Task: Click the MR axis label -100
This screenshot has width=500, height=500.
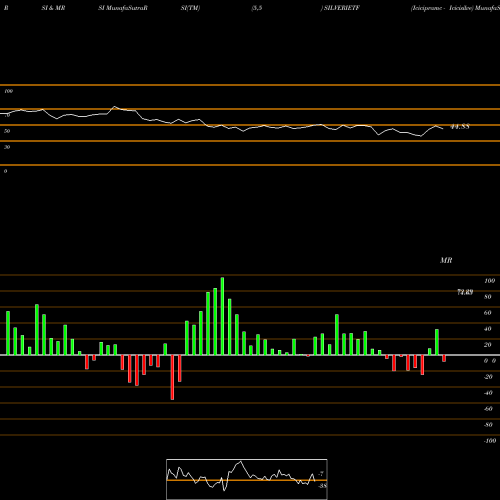Action: [x=490, y=441]
